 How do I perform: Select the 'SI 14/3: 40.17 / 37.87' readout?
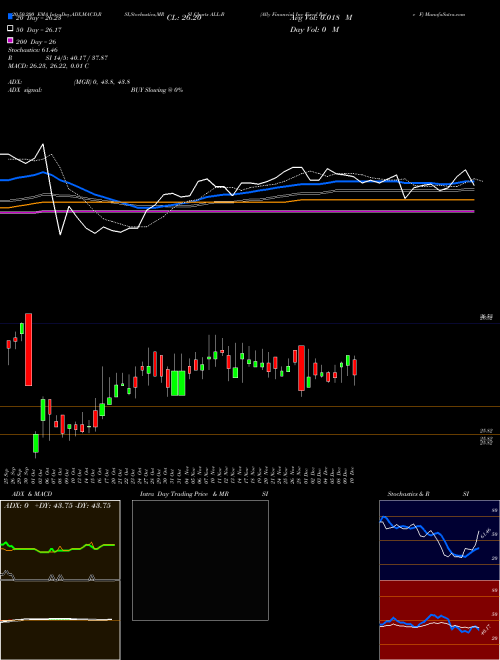click(77, 58)
